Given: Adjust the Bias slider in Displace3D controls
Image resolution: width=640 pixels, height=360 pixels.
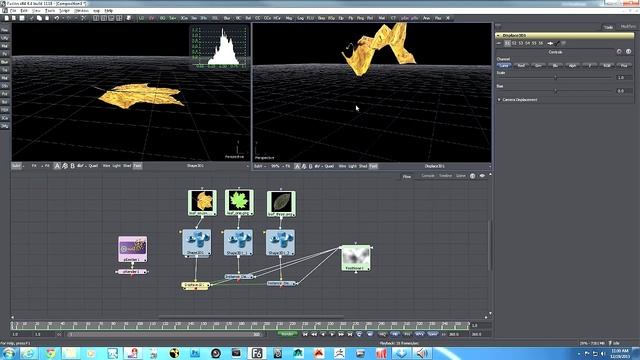Looking at the screenshot, I should coord(556,91).
